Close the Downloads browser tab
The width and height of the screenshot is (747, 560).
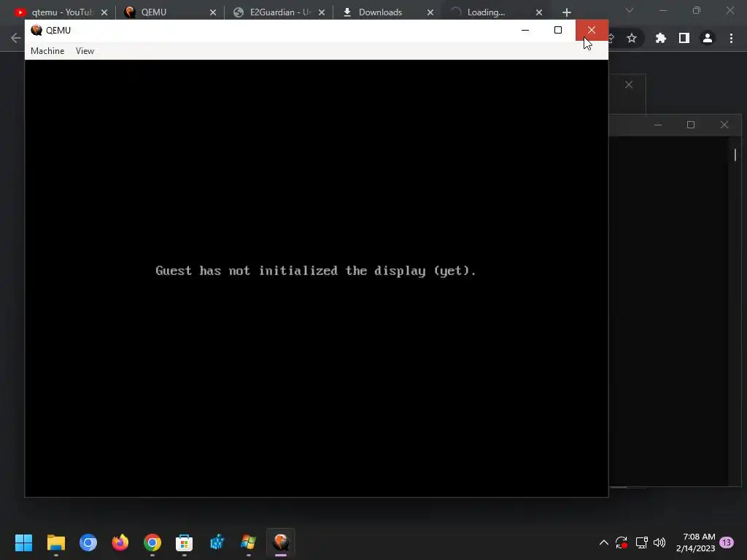click(430, 12)
